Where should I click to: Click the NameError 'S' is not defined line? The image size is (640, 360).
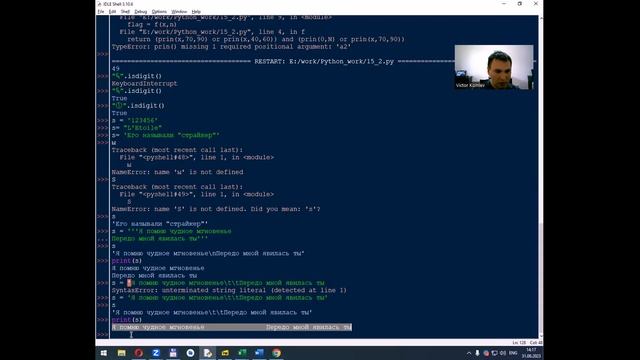[216, 209]
